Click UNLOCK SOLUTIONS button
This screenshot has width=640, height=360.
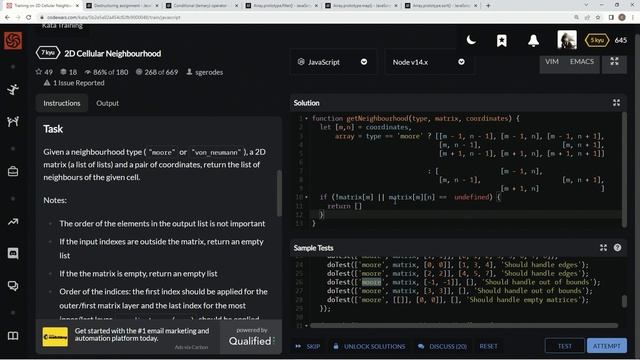[369, 347]
